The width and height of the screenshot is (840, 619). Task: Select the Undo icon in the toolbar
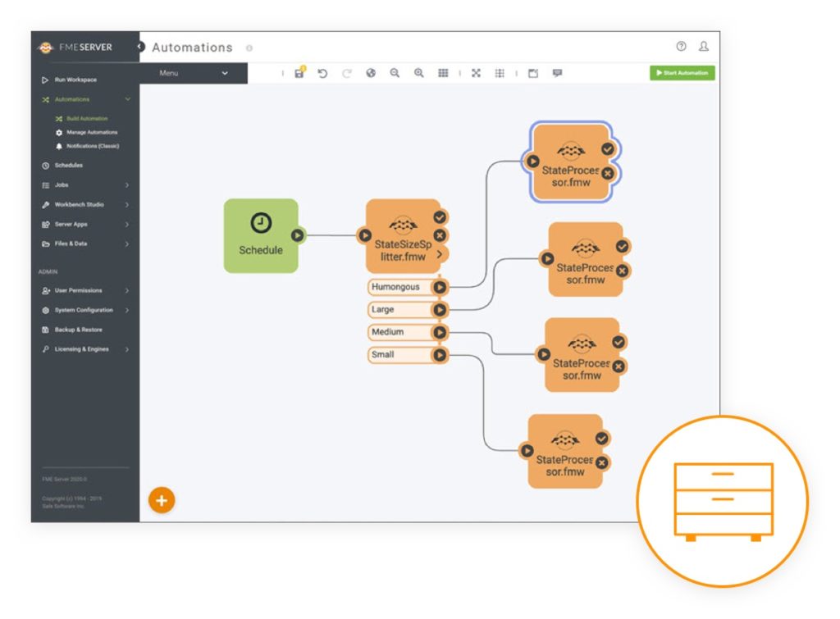tap(322, 73)
